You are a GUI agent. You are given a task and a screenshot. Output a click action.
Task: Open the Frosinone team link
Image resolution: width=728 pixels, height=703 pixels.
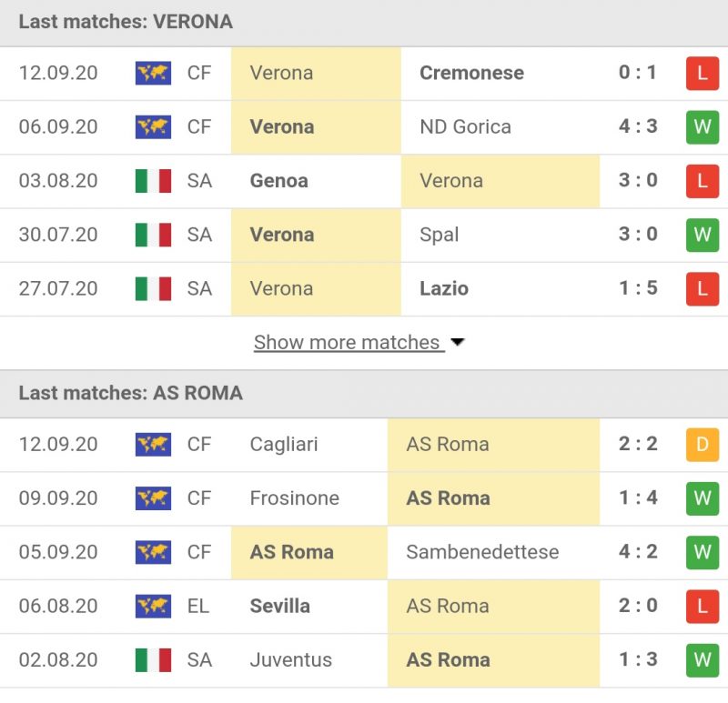coord(294,498)
